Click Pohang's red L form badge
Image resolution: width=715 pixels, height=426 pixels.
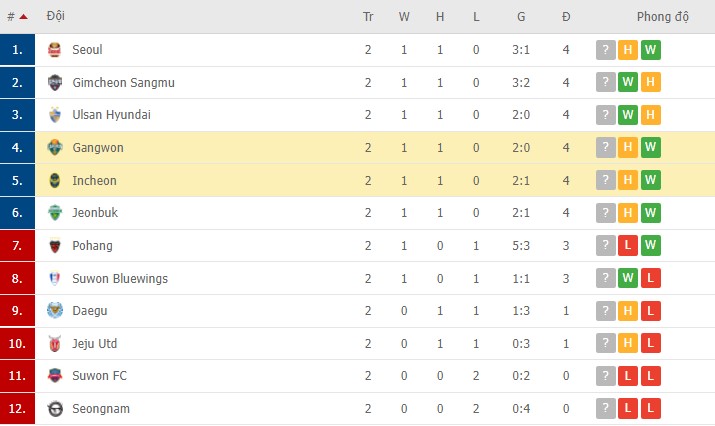(x=628, y=246)
